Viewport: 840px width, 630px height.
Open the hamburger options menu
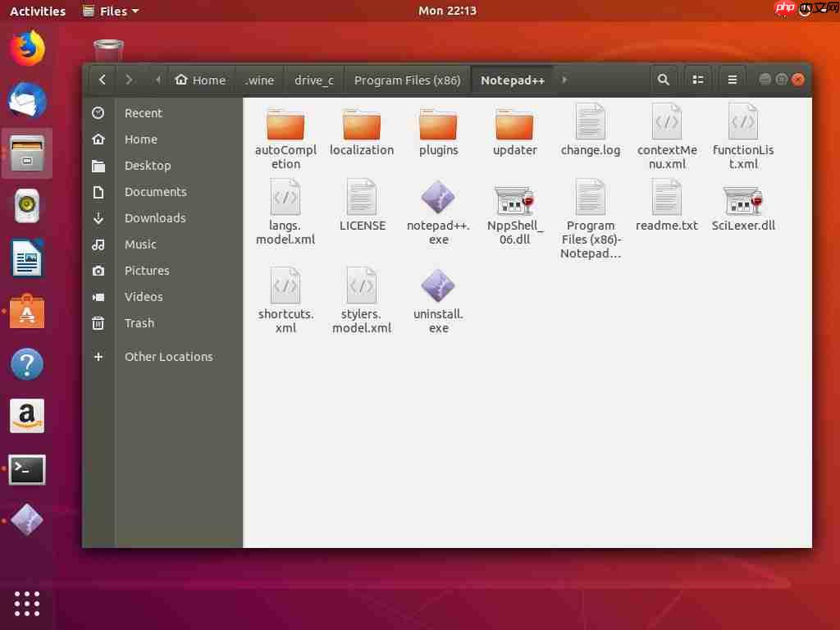tap(732, 80)
